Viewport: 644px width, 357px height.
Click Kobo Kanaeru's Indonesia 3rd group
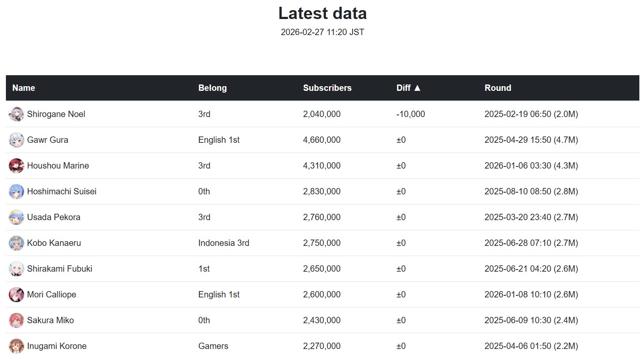pyautogui.click(x=224, y=243)
